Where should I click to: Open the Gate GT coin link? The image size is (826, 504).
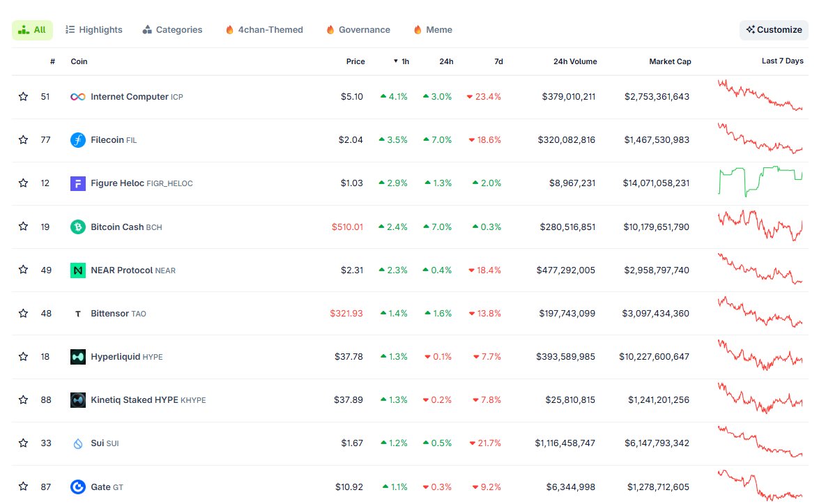[107, 487]
